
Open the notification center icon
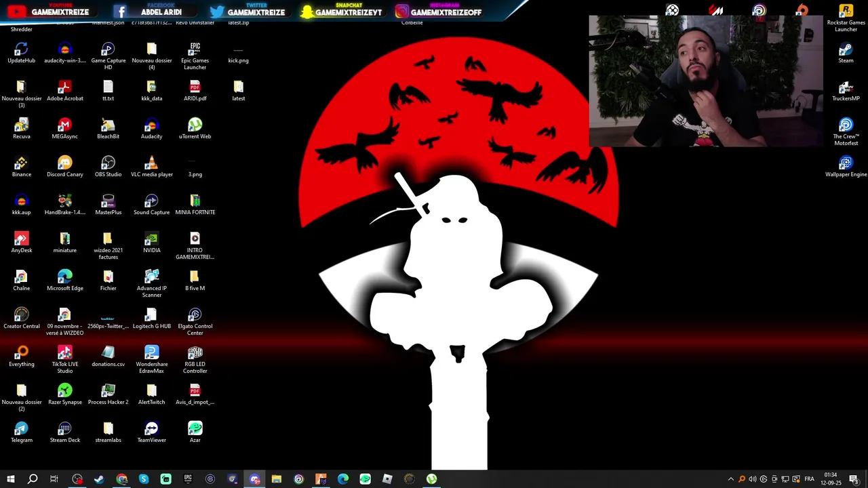(856, 479)
